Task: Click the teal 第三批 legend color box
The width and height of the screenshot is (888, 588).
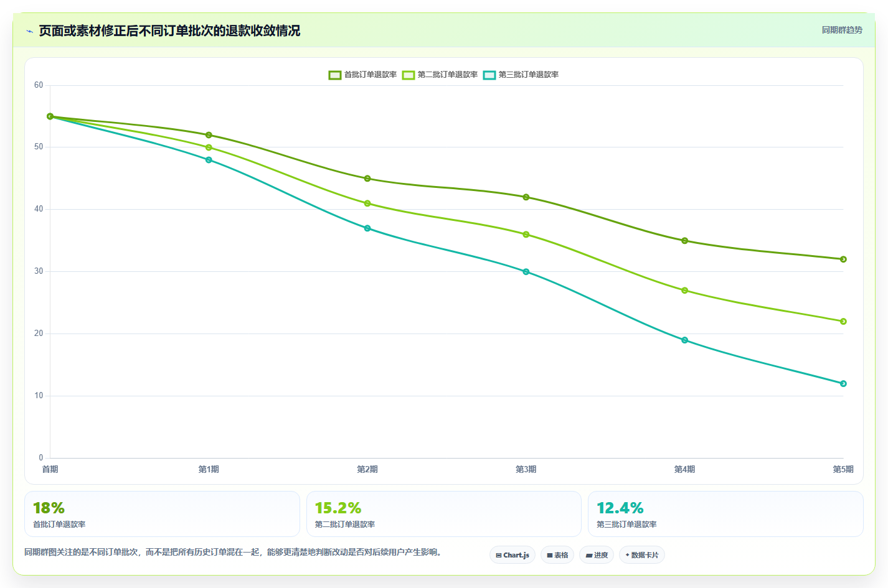Action: pyautogui.click(x=489, y=75)
